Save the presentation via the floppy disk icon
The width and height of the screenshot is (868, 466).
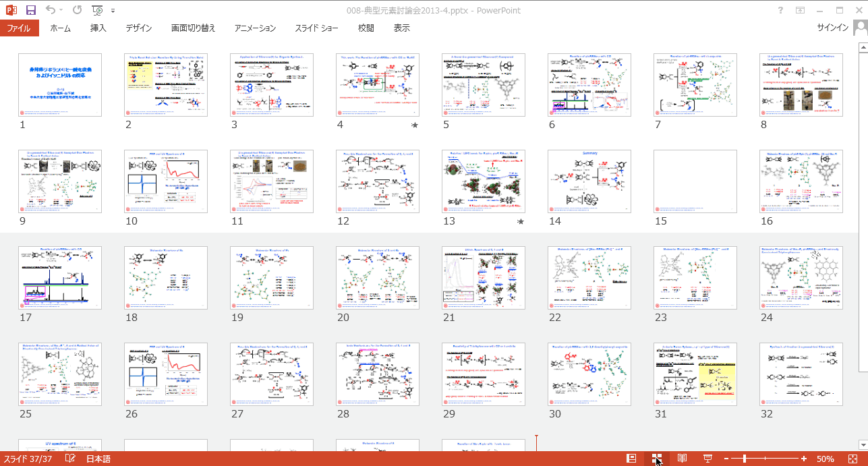tap(31, 10)
